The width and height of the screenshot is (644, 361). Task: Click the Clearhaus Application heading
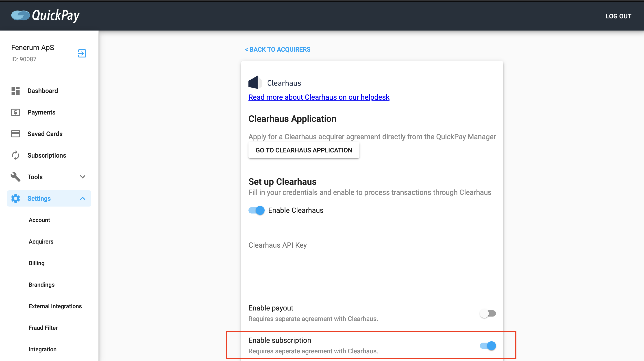[292, 119]
